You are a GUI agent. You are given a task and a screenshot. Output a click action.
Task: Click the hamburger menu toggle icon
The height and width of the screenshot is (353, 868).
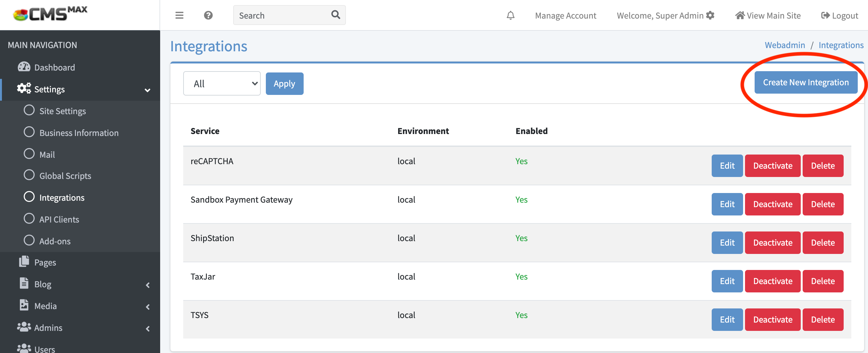(x=179, y=15)
